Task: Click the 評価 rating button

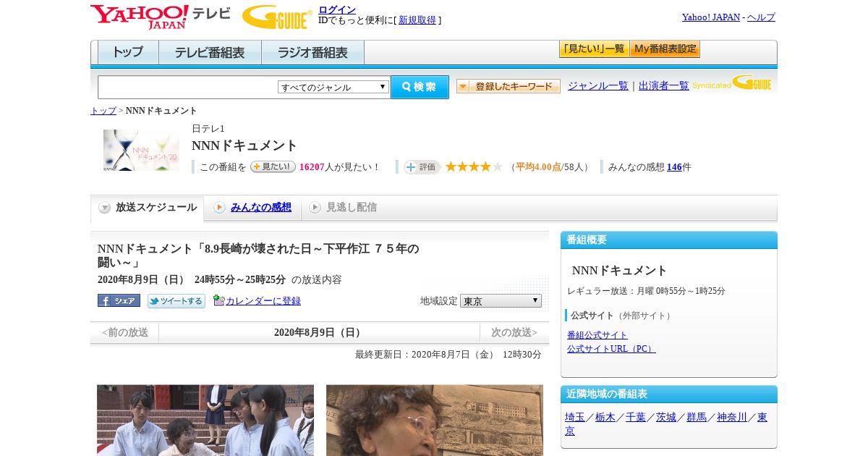Action: tap(422, 166)
